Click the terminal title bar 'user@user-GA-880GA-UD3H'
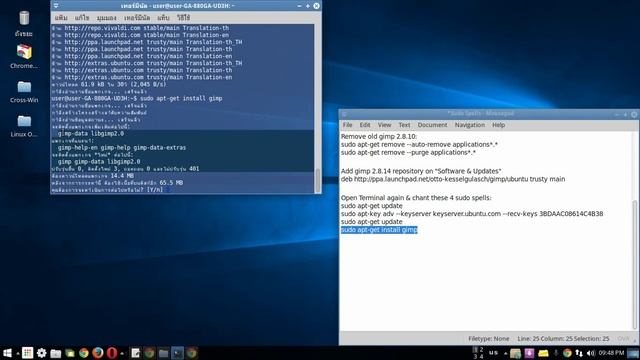 point(177,6)
